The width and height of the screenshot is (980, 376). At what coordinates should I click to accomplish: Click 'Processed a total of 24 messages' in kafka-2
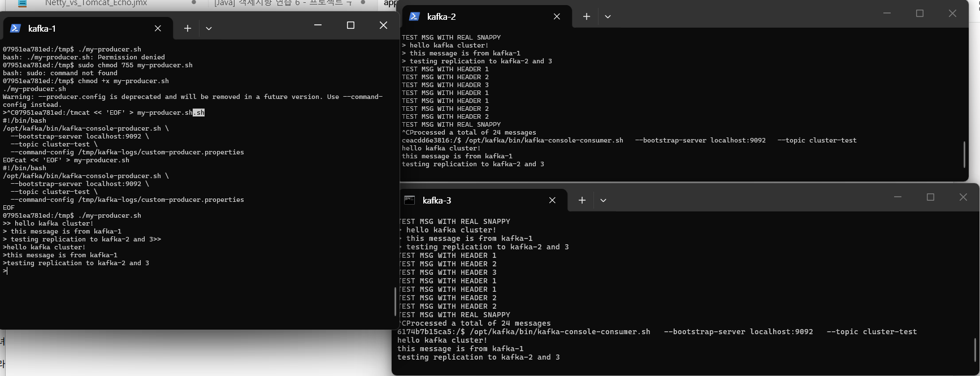coord(473,132)
